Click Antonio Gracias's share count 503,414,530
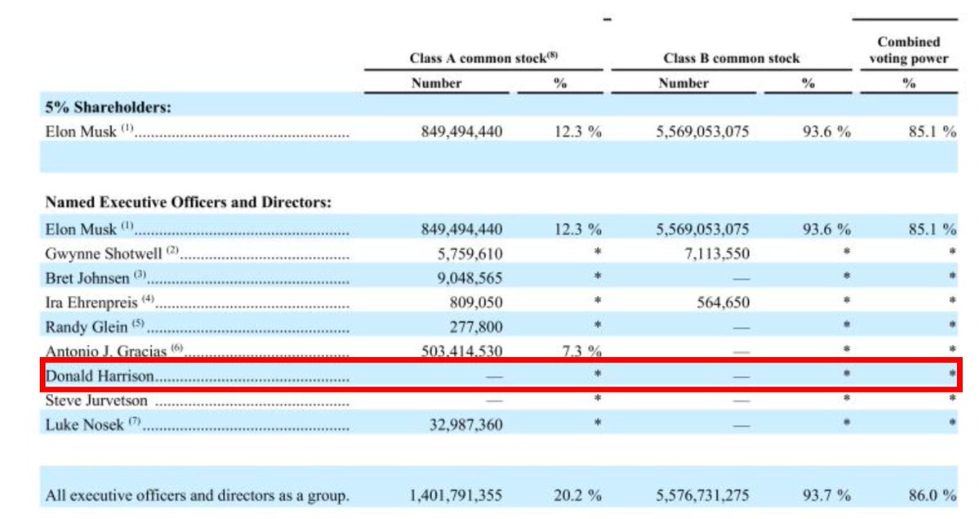 point(461,351)
